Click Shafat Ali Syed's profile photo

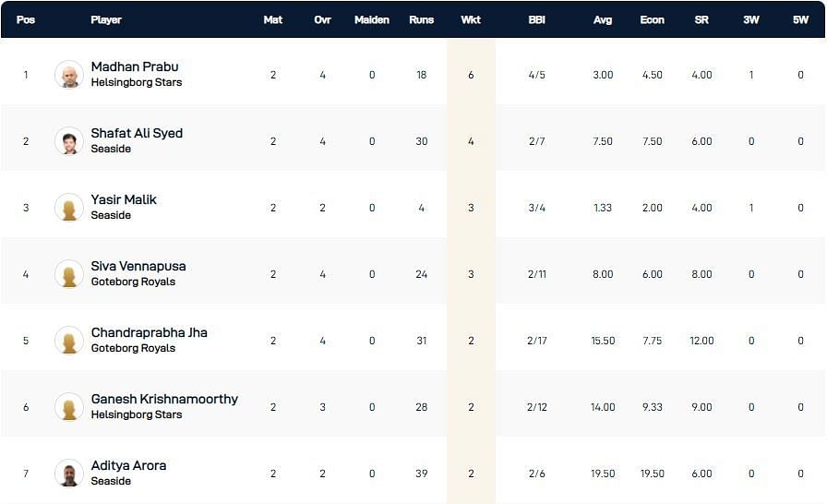pos(69,141)
